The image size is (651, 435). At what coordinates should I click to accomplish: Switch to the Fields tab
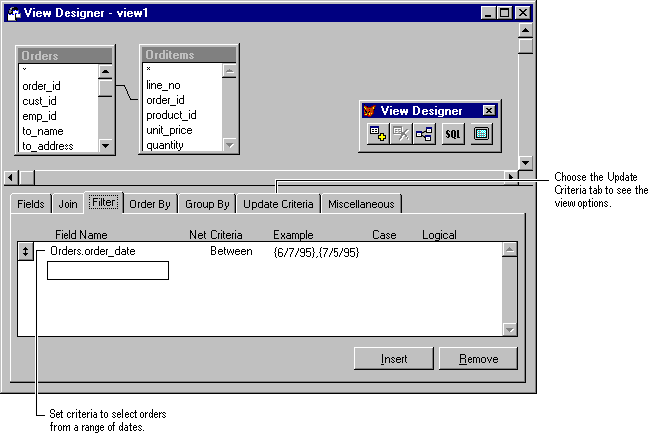(31, 204)
